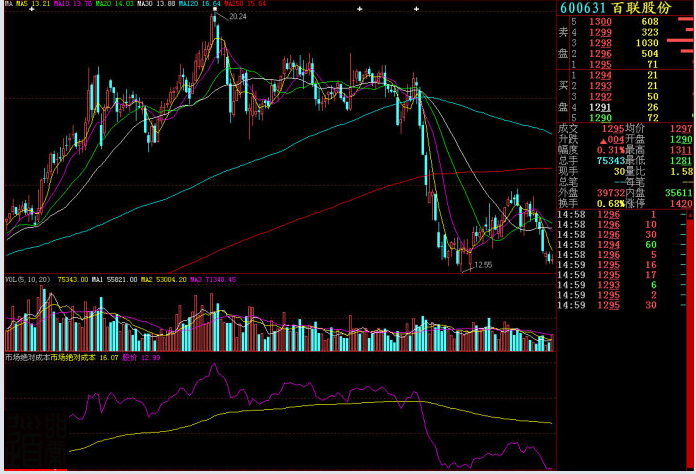Select the MA120 16.64 legend label
Image resolution: width=696 pixels, height=474 pixels.
click(200, 4)
